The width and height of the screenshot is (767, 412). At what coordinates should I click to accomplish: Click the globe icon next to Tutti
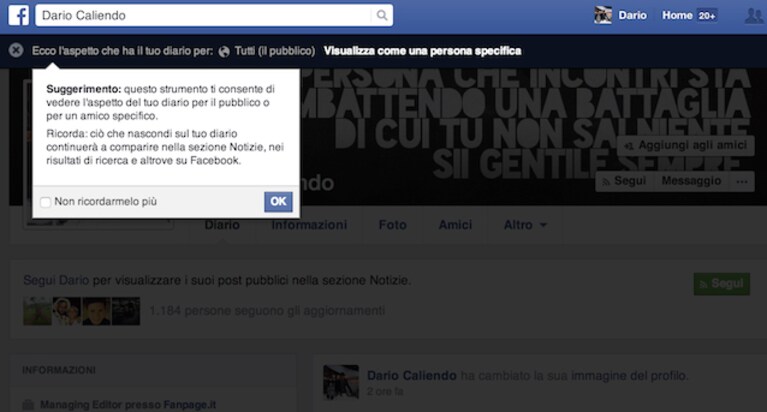tap(224, 51)
